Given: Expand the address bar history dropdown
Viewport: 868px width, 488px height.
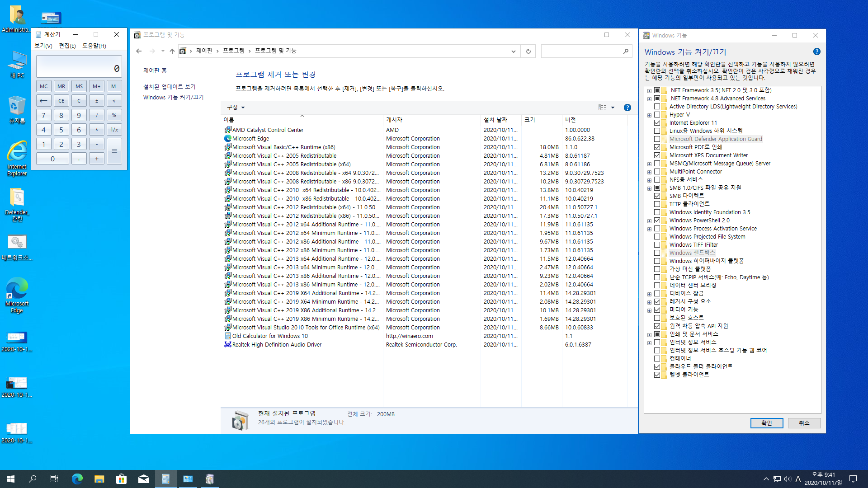Looking at the screenshot, I should pyautogui.click(x=513, y=51).
